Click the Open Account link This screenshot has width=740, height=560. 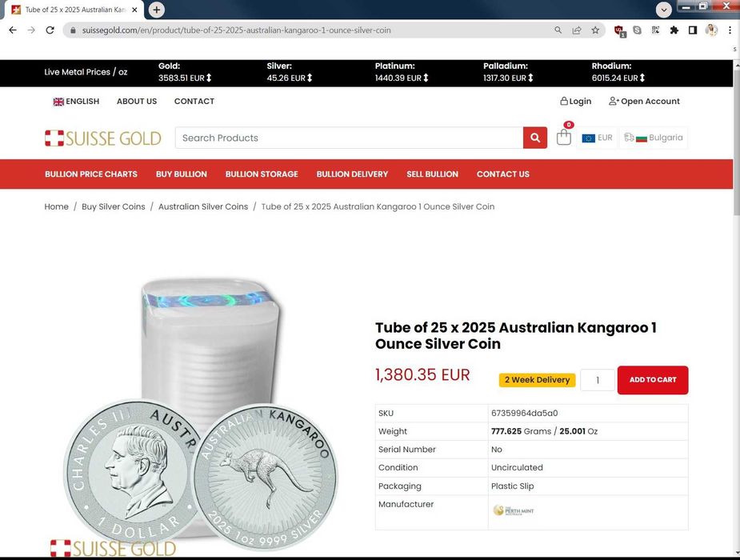tap(644, 102)
